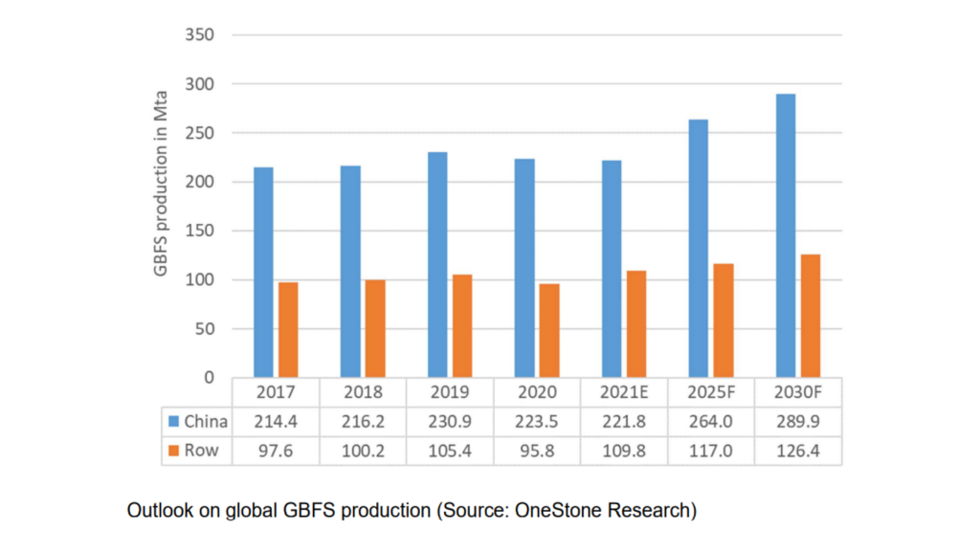Select the Row value 117.0 cell
980x551 pixels.
[711, 451]
